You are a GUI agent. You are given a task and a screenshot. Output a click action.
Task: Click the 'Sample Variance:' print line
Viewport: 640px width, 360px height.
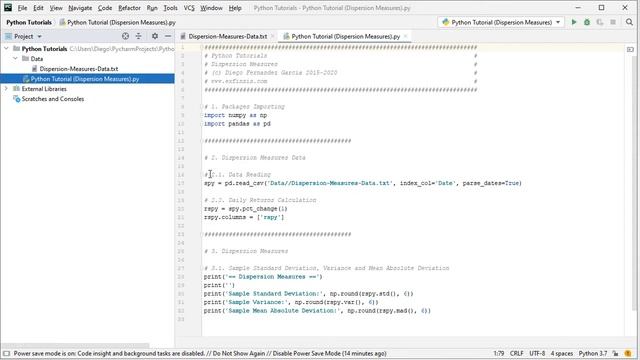(291, 302)
